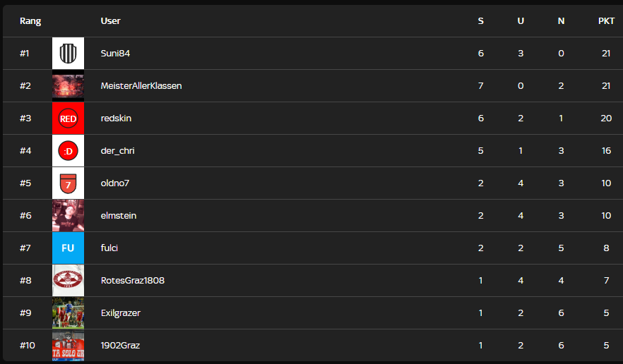Open MeisterAllerKlassen's avatar photo
This screenshot has width=623, height=364.
[x=68, y=86]
